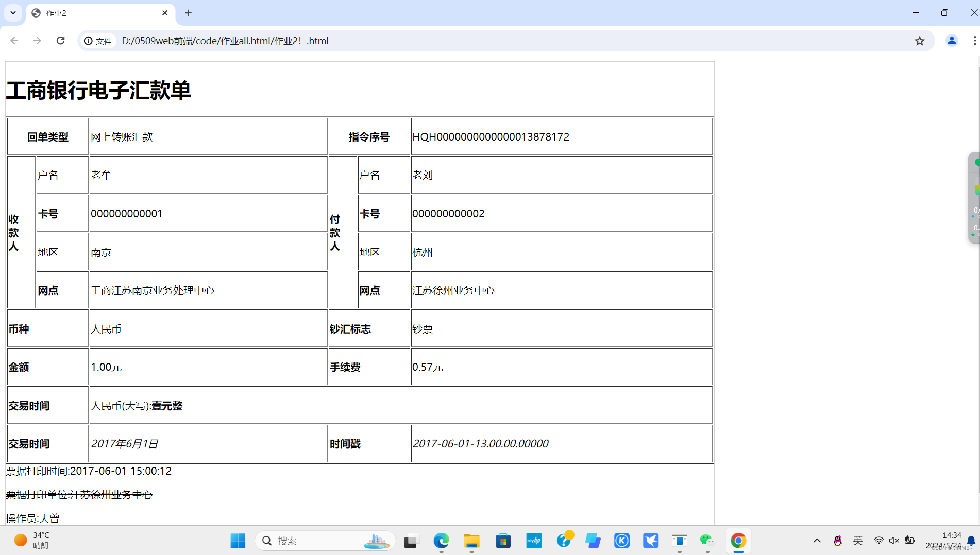The width and height of the screenshot is (980, 555).
Task: Open the blue layered-squares taskbar app
Action: pos(593,541)
